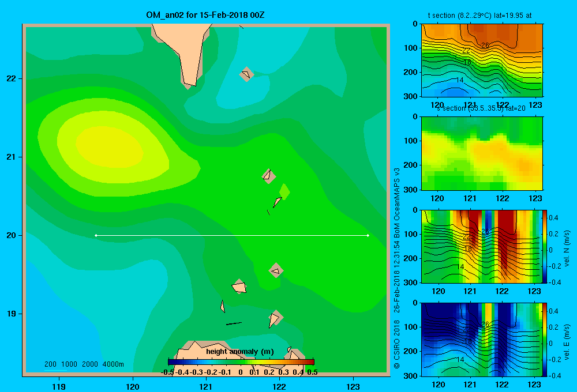The width and height of the screenshot is (577, 392).
Task: Click the '© CSIRO 2018' copyright text
Action: 397,344
